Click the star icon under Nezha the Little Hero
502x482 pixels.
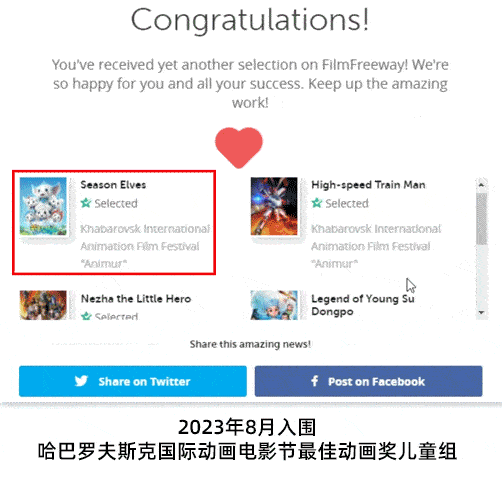click(86, 316)
